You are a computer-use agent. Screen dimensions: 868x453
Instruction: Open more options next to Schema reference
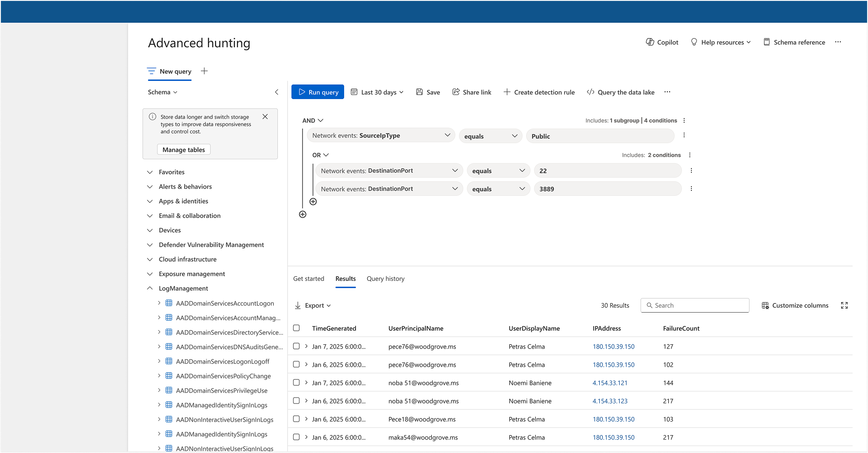(x=838, y=42)
